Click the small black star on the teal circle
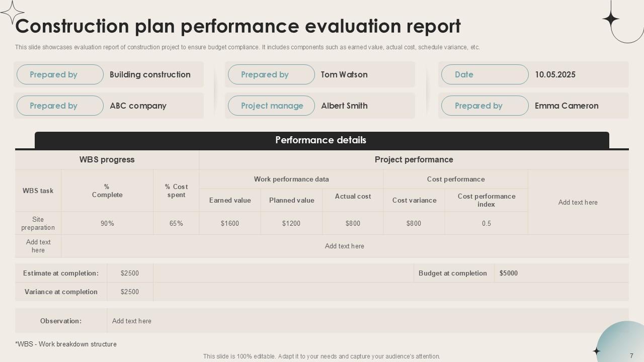The width and height of the screenshot is (644, 362). [597, 351]
